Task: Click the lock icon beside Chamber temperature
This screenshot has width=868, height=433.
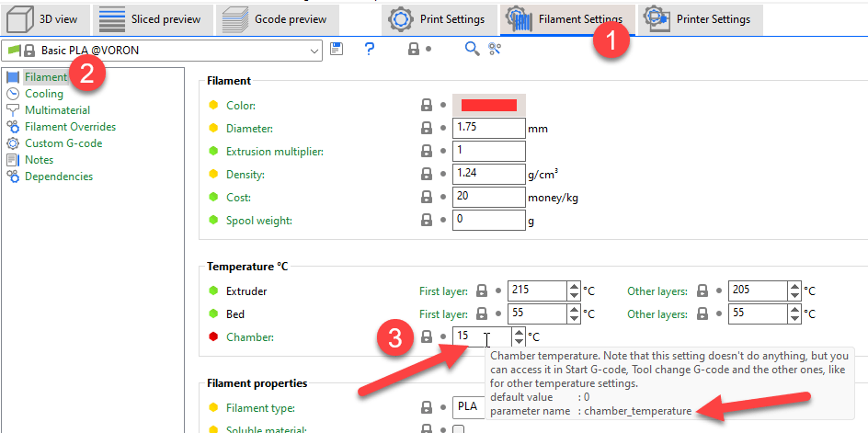Action: click(427, 337)
